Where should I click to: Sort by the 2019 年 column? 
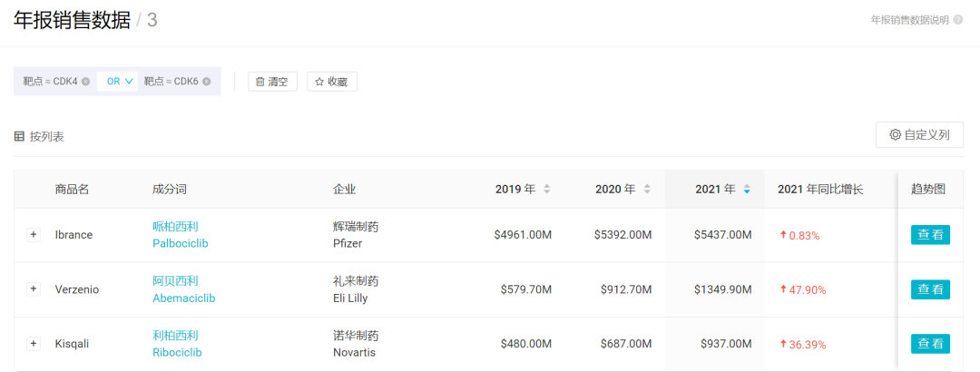click(x=546, y=190)
